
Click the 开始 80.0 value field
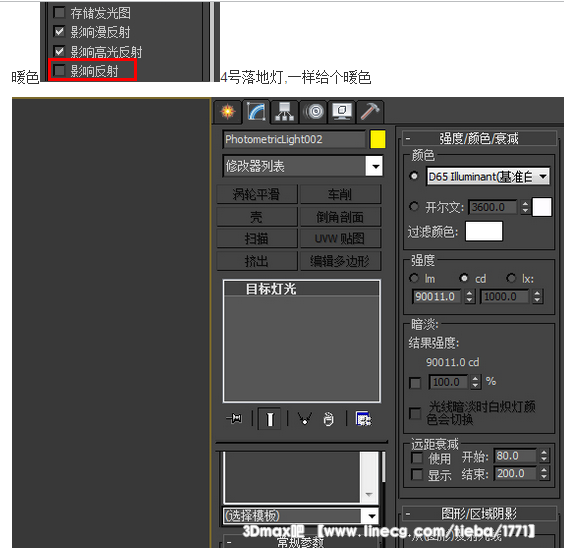[515, 456]
